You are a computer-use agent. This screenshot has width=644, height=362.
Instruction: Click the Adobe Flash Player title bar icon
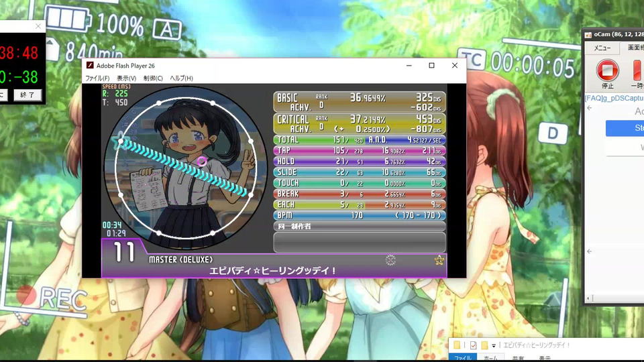(x=89, y=65)
